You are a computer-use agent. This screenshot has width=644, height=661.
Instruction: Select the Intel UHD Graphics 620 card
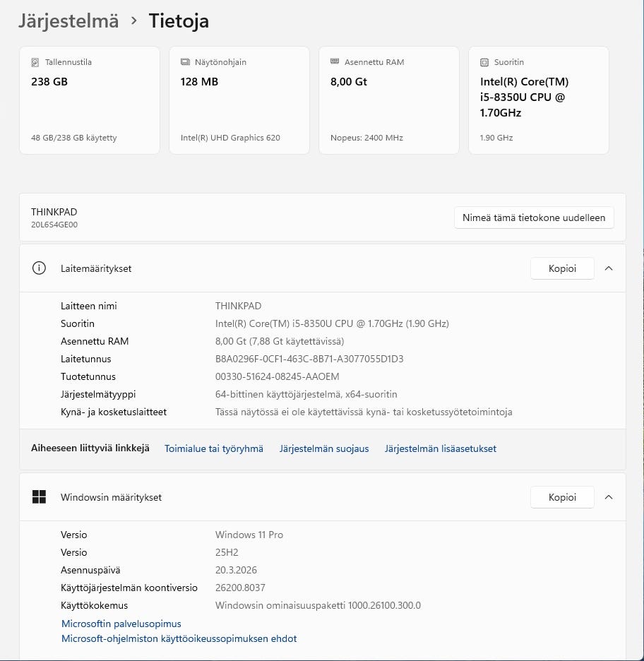[239, 100]
